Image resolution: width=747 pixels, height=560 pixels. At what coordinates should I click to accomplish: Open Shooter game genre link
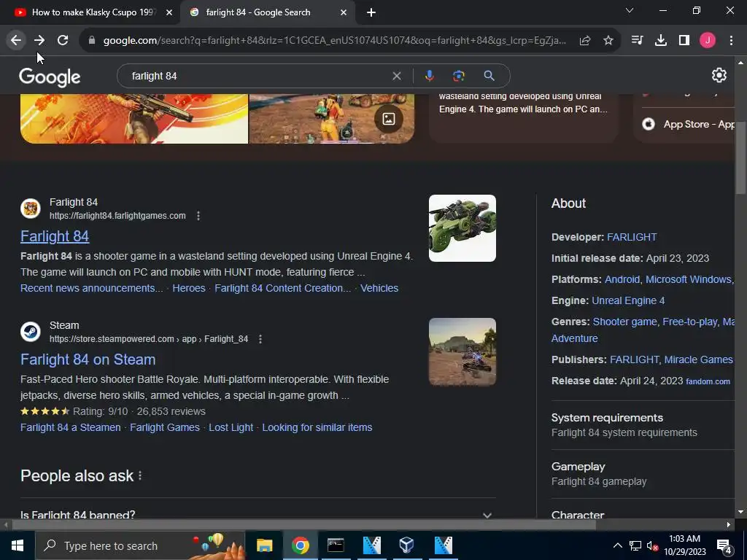pyautogui.click(x=624, y=322)
